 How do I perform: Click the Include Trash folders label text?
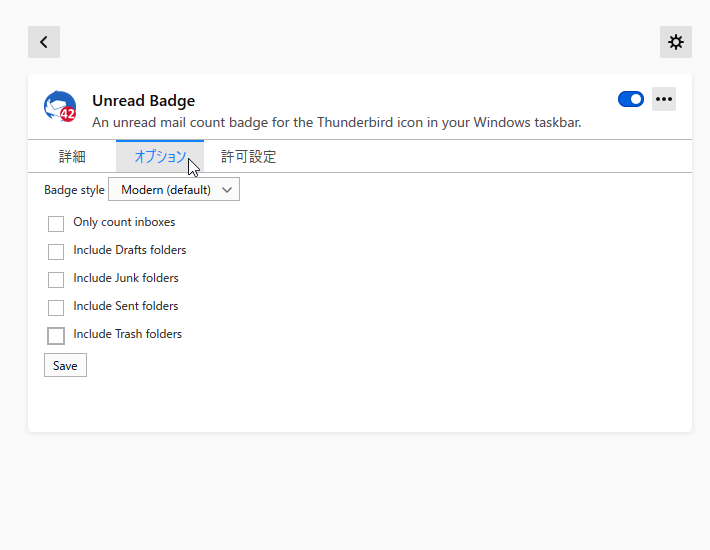(x=128, y=334)
